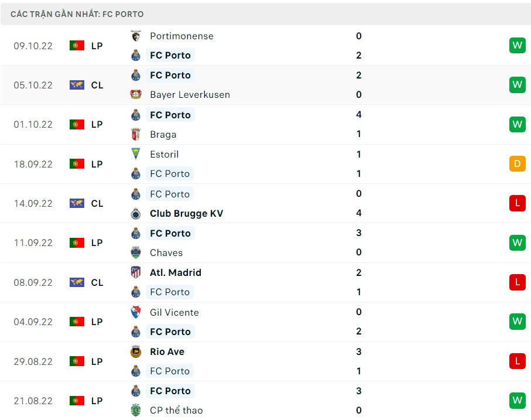Select the LP label for 29.08.22 match
The image size is (531, 420).
(97, 361)
